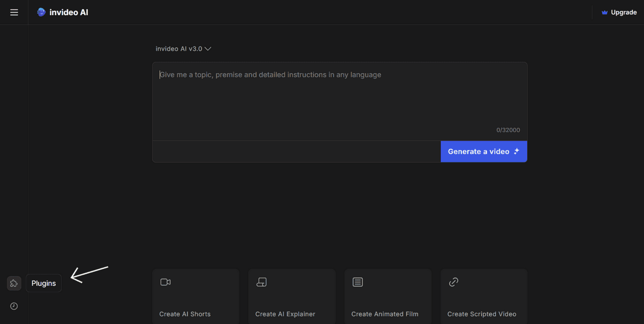Click the chain-link Scripted Video icon

(454, 282)
